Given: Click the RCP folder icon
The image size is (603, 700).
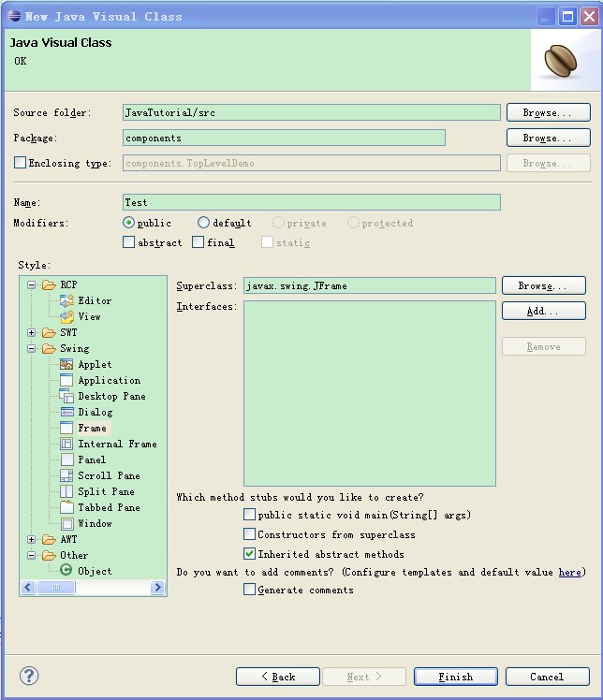Looking at the screenshot, I should click(49, 284).
